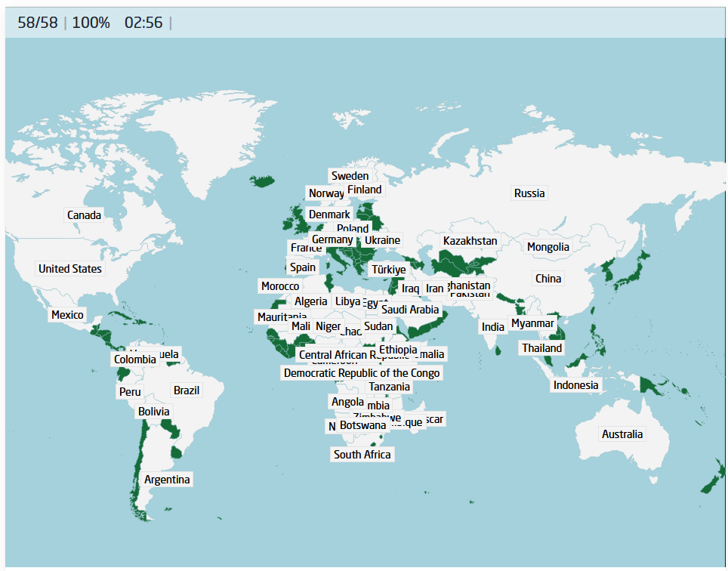The height and width of the screenshot is (571, 728).
Task: Click the green-highlighted Iceland on the map
Action: [x=264, y=181]
